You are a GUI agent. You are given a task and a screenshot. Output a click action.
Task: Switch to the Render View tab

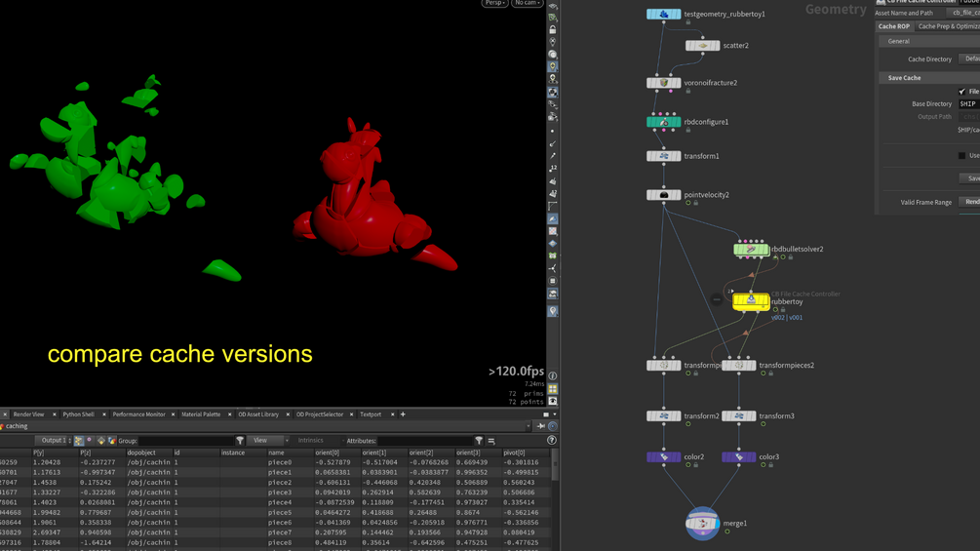(x=28, y=414)
